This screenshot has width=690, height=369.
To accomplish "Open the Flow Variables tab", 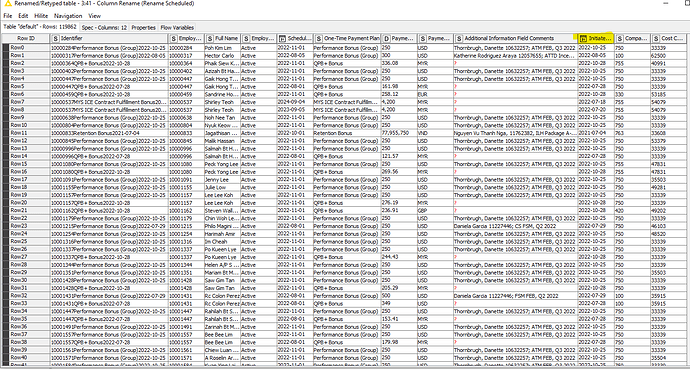I will pos(177,27).
